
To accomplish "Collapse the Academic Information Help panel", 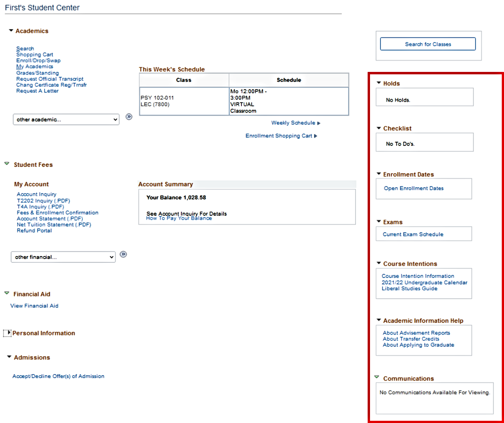I will pos(379,320).
